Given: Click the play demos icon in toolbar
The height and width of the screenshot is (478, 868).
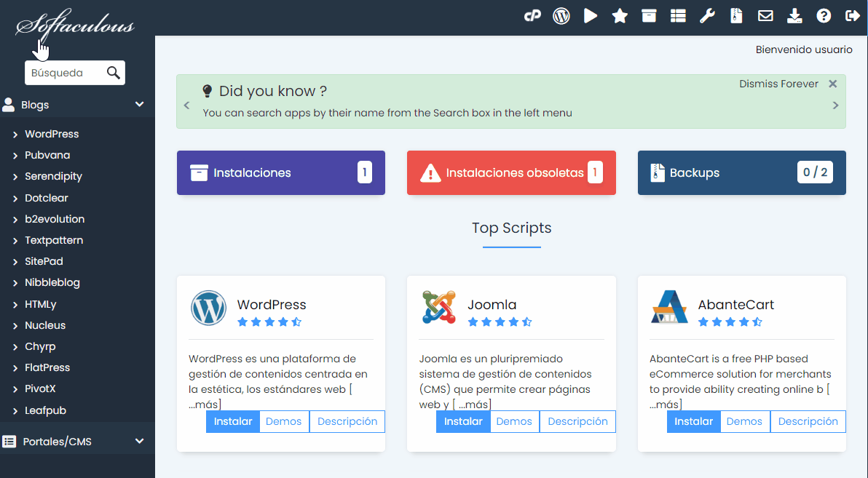Looking at the screenshot, I should pos(591,16).
